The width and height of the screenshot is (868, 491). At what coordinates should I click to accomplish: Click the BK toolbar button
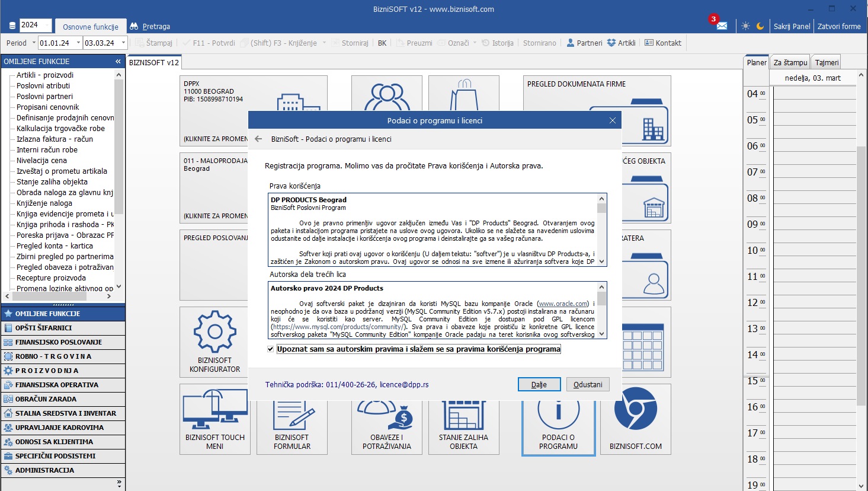click(382, 43)
